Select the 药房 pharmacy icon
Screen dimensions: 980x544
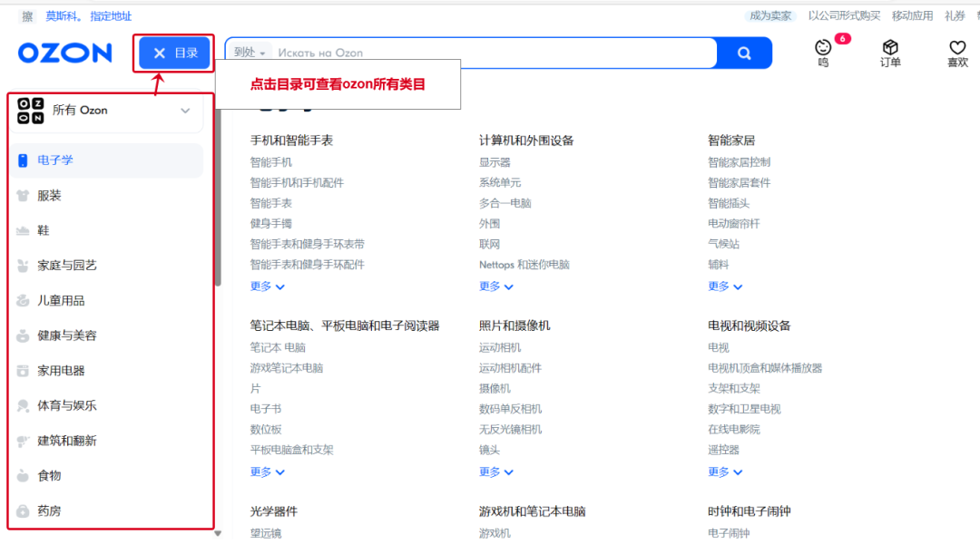(23, 510)
